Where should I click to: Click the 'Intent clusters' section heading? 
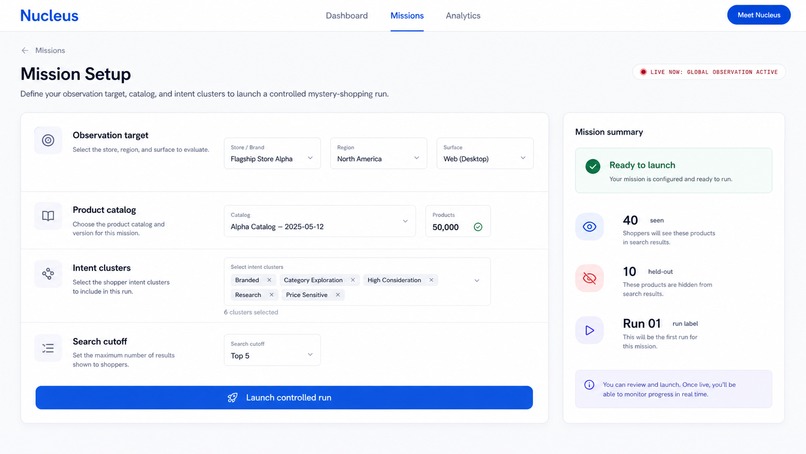coord(102,268)
